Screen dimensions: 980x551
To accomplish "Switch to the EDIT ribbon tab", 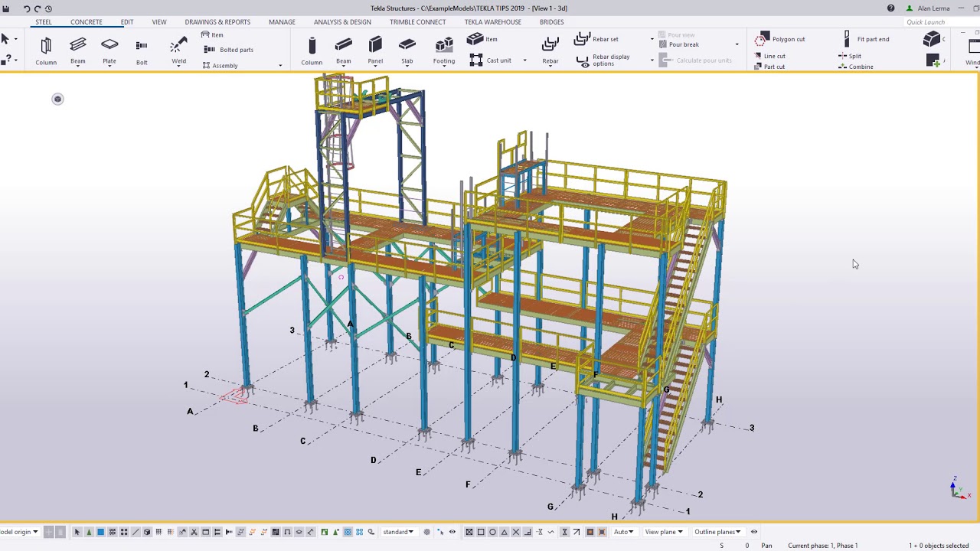I will tap(127, 22).
